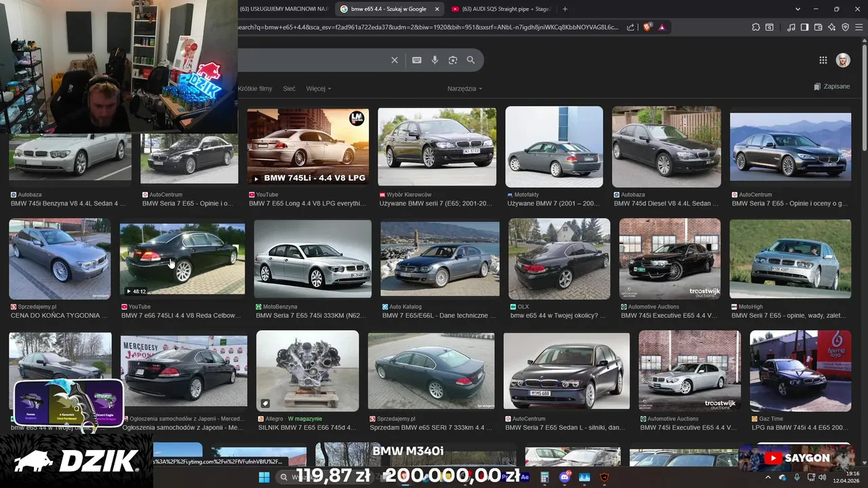Open 'Używane BMW serii 7 (E65; 2001-20...' link

click(436, 203)
